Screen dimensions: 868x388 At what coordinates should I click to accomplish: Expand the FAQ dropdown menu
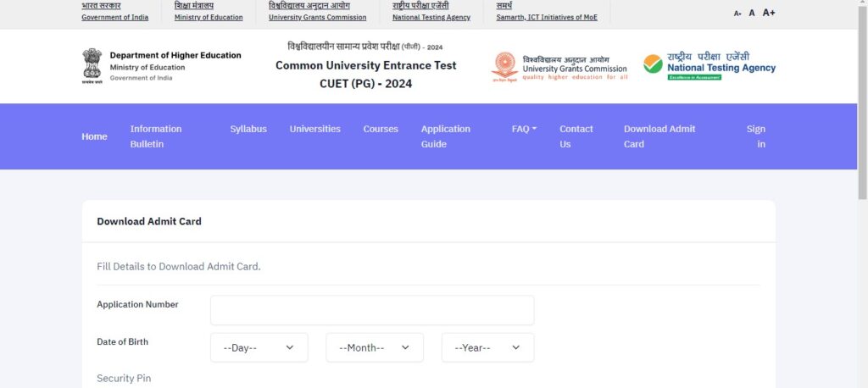point(524,129)
